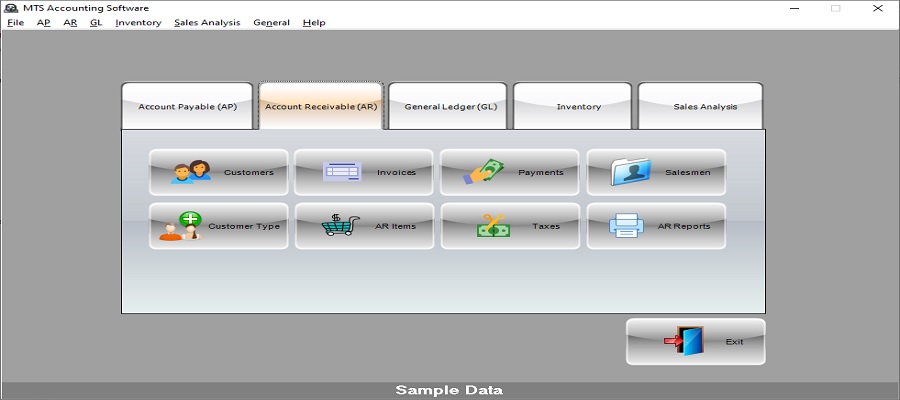Open the Help menu
This screenshot has height=400, width=900.
313,22
